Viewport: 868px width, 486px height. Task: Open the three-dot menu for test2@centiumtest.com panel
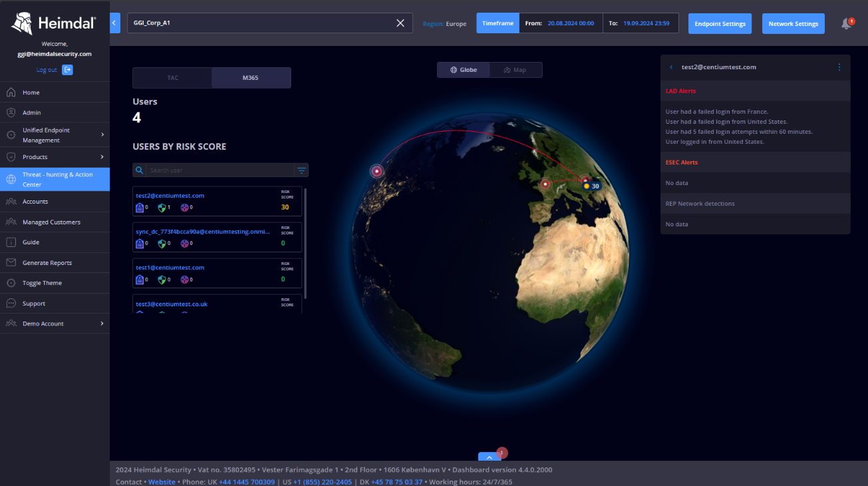pyautogui.click(x=839, y=67)
